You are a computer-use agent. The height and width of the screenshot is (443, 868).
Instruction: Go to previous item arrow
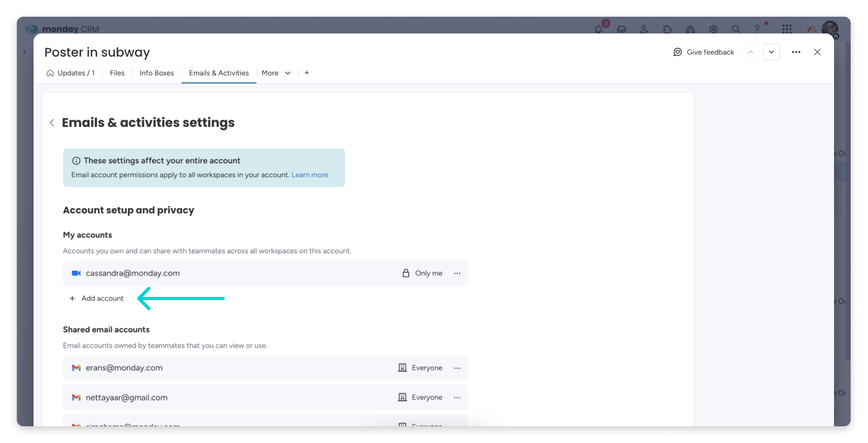click(750, 52)
